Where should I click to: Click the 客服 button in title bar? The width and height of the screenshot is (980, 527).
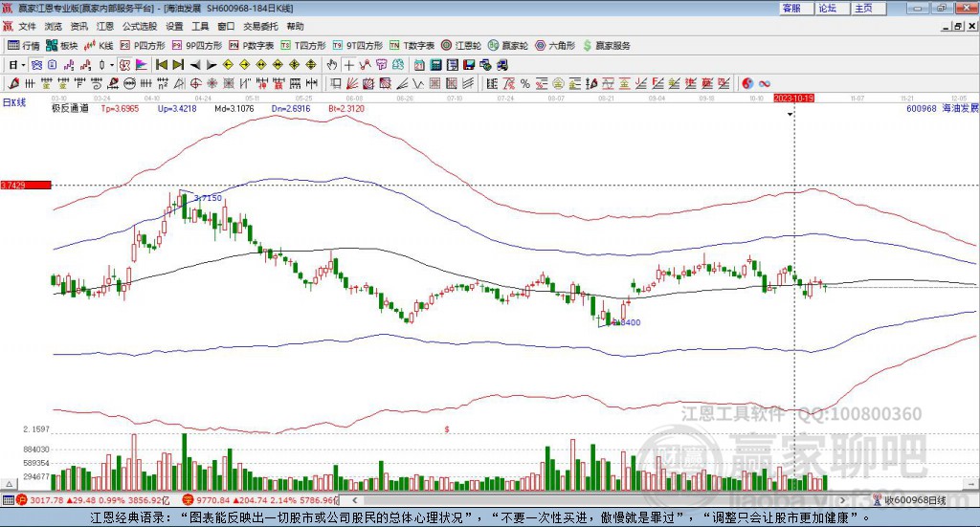pos(796,8)
